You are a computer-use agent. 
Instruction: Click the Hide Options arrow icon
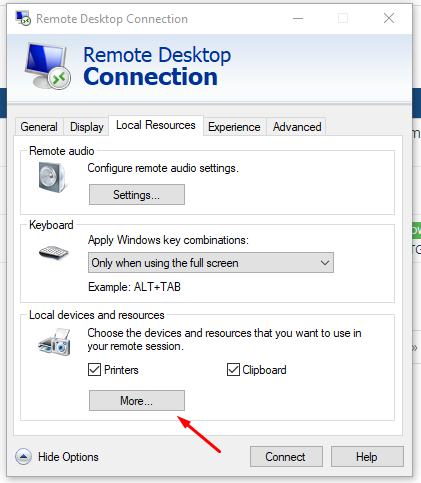(23, 457)
